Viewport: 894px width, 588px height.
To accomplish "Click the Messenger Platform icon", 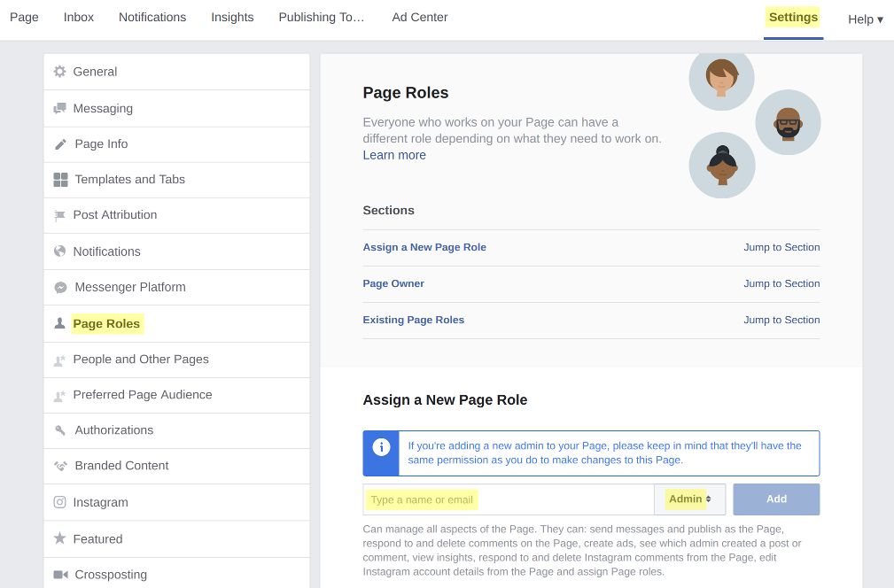I will tap(60, 288).
